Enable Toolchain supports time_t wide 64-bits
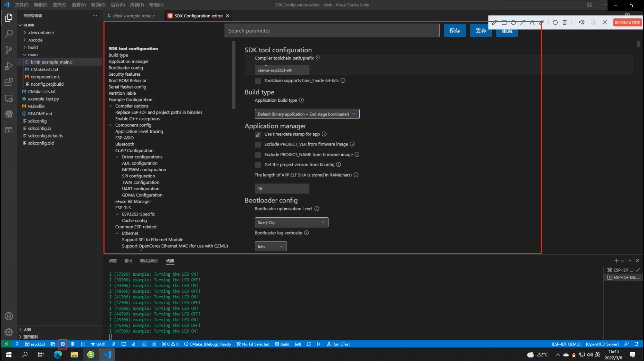Viewport: 644px width, 361px height. coord(258,81)
